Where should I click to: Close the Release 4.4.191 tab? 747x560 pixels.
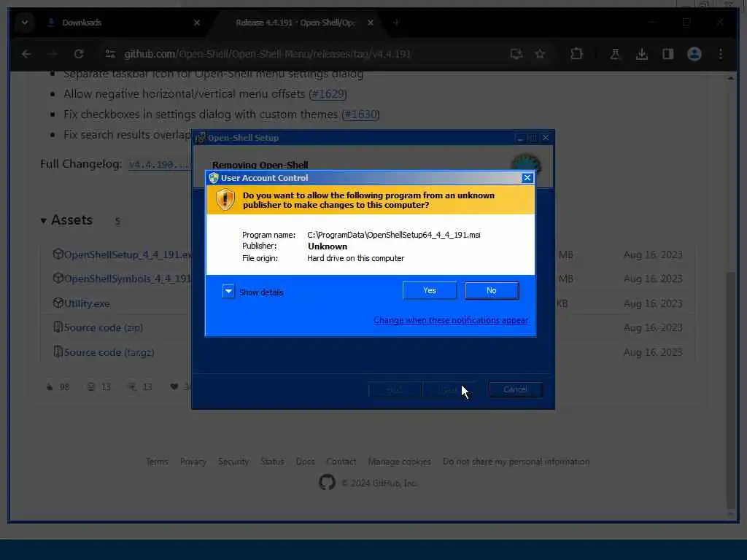[370, 23]
